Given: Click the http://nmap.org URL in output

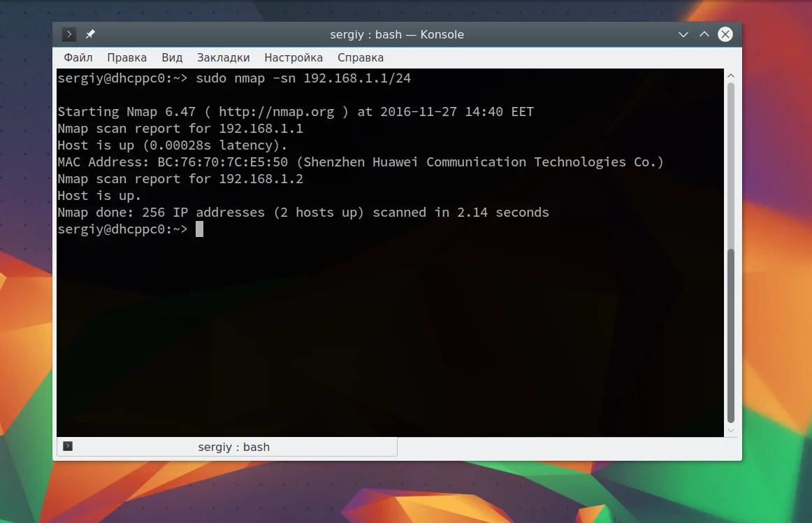Looking at the screenshot, I should click(277, 112).
